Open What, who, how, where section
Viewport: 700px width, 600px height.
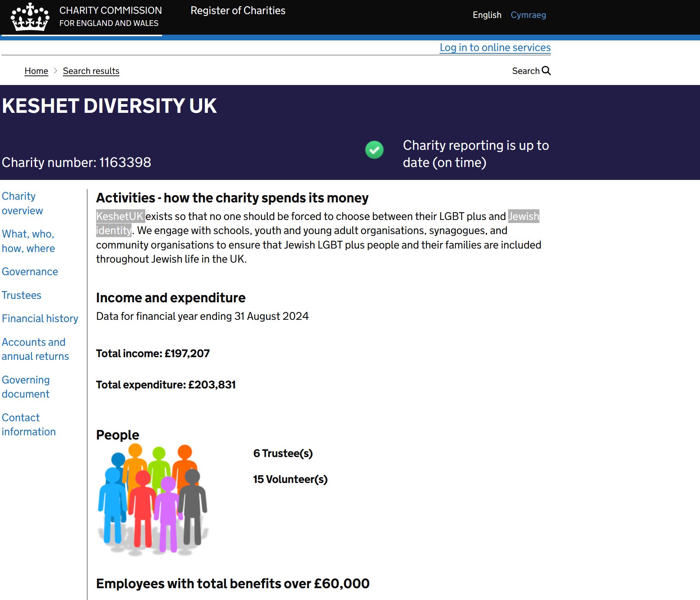(29, 241)
